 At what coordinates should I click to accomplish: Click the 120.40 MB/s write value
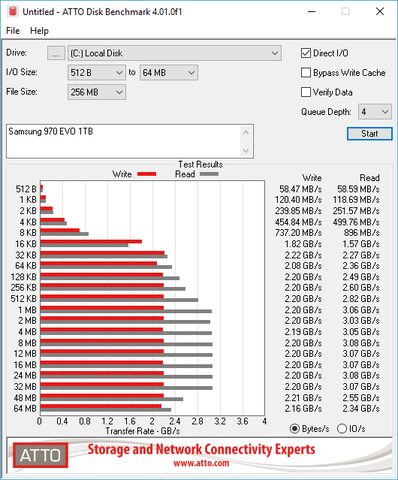(x=298, y=200)
